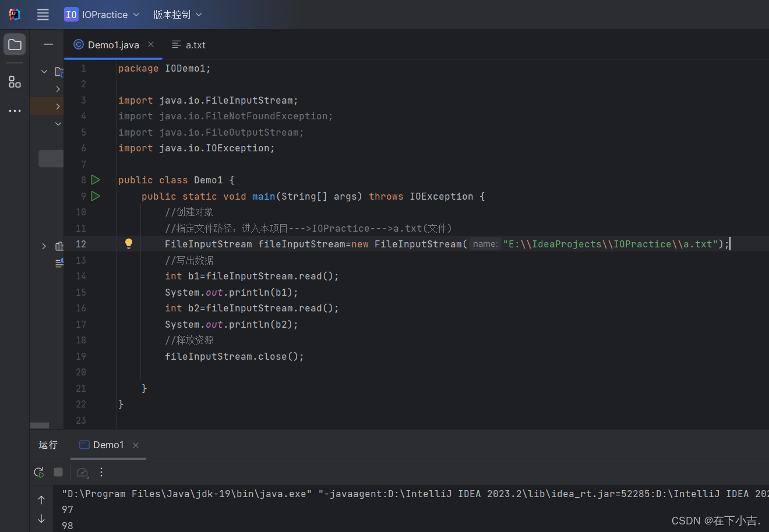Click the profiler speedometer icon in run toolbar

point(82,472)
